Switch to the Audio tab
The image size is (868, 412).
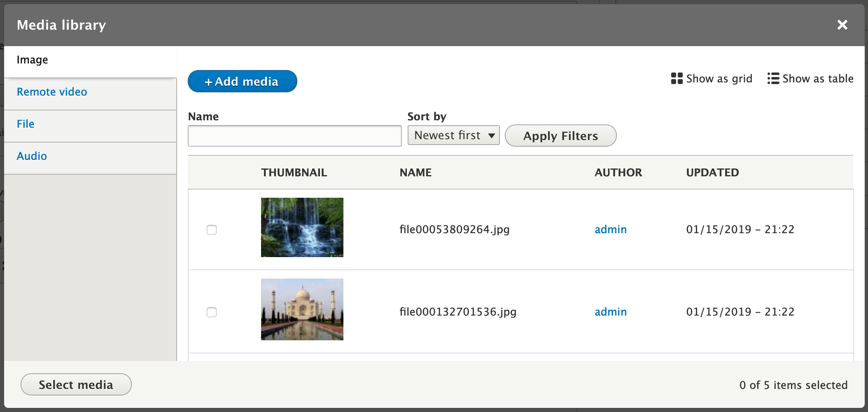(x=32, y=156)
